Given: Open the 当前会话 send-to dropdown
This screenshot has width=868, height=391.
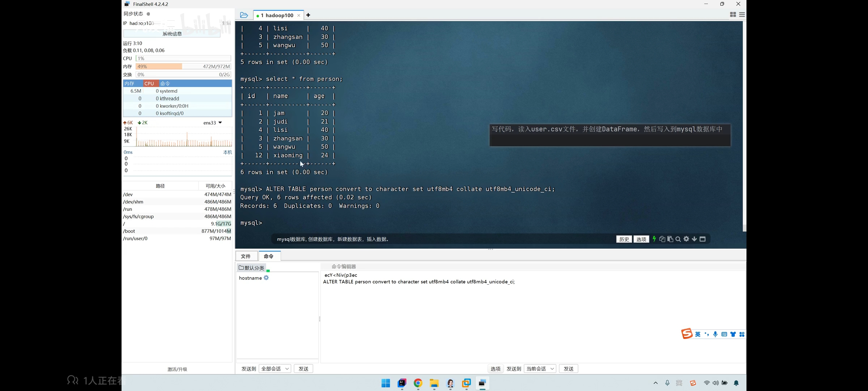Looking at the screenshot, I should point(540,369).
